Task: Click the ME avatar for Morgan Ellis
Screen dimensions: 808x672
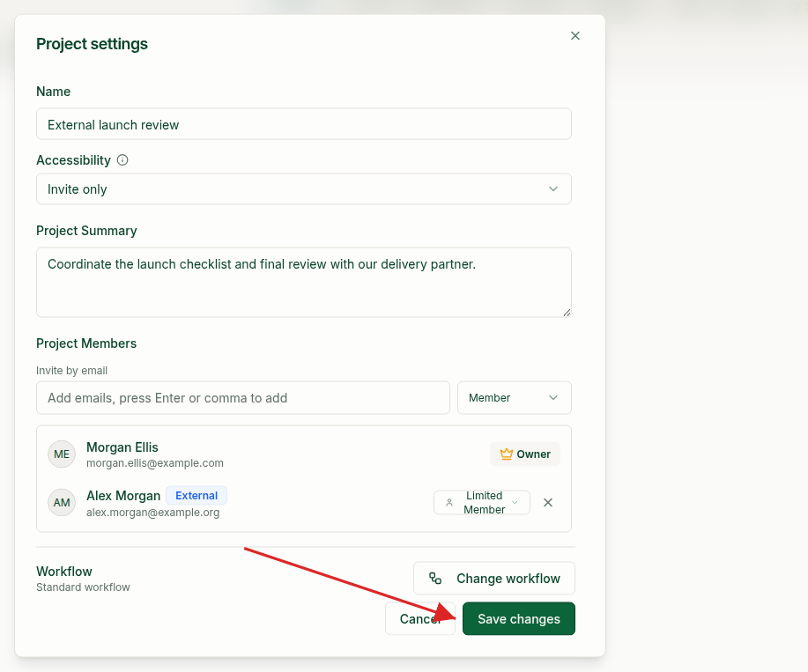Action: [x=62, y=454]
